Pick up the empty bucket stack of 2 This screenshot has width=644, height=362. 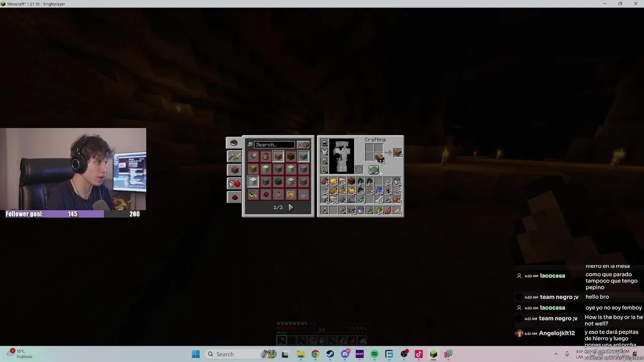(x=397, y=181)
